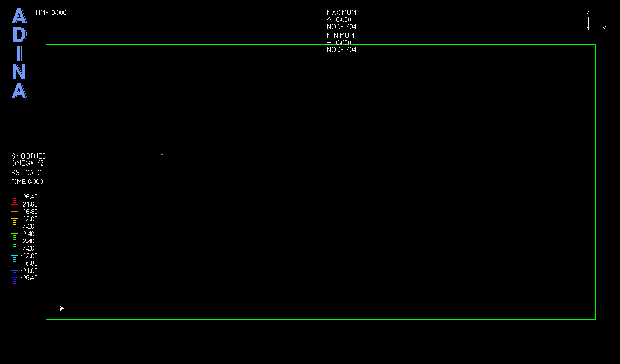Select the asterisk 0.000 minimum value

click(x=339, y=43)
